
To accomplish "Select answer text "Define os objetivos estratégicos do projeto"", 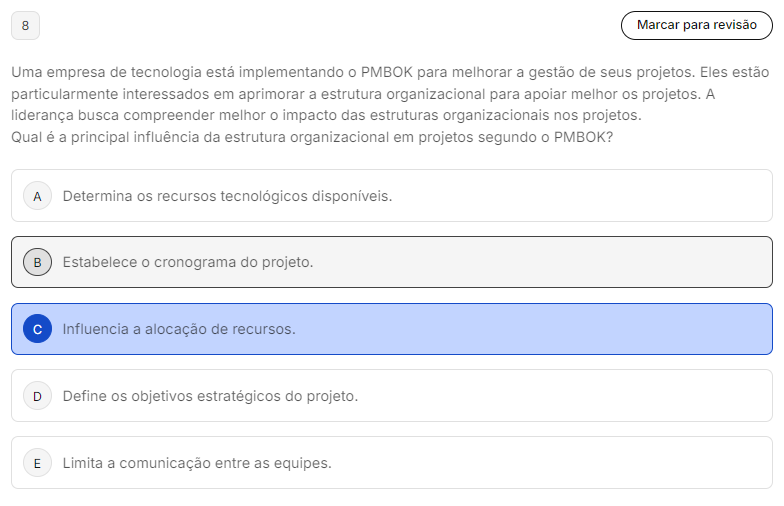I will (210, 396).
